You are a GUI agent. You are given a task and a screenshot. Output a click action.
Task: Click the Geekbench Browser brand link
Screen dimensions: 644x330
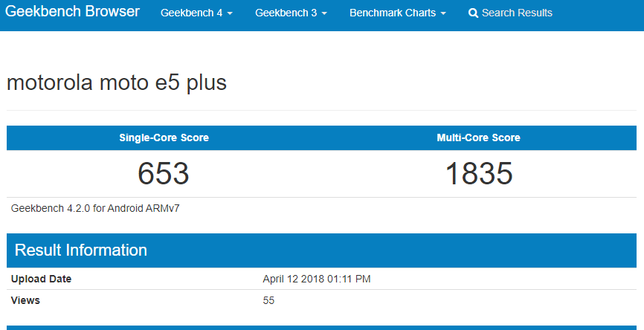pos(72,13)
